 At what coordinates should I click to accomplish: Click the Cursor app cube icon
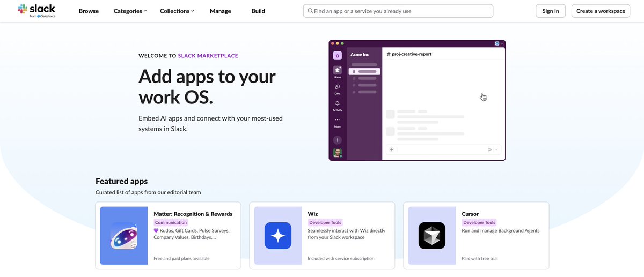coord(432,236)
